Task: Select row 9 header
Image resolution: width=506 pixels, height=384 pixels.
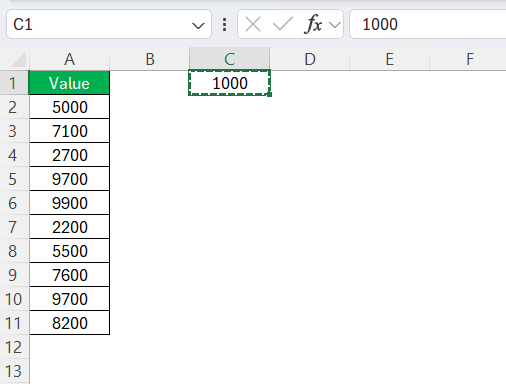Action: tap(14, 275)
